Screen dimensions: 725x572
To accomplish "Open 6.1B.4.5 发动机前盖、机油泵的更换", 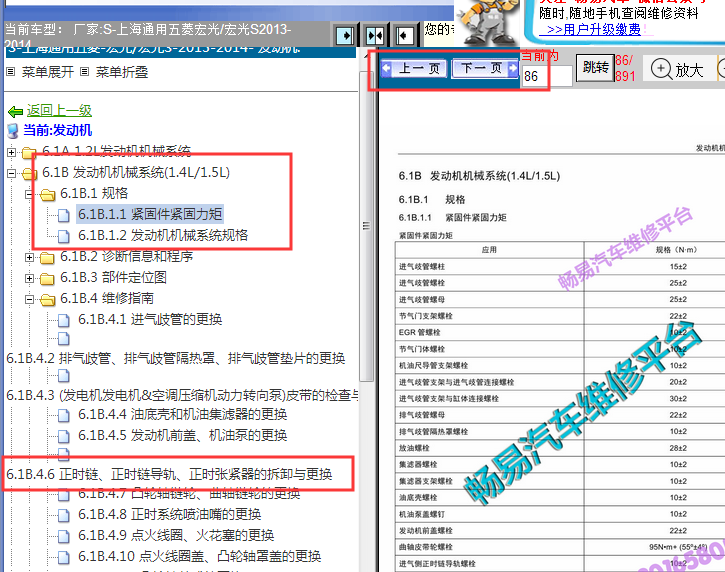I will (x=182, y=435).
